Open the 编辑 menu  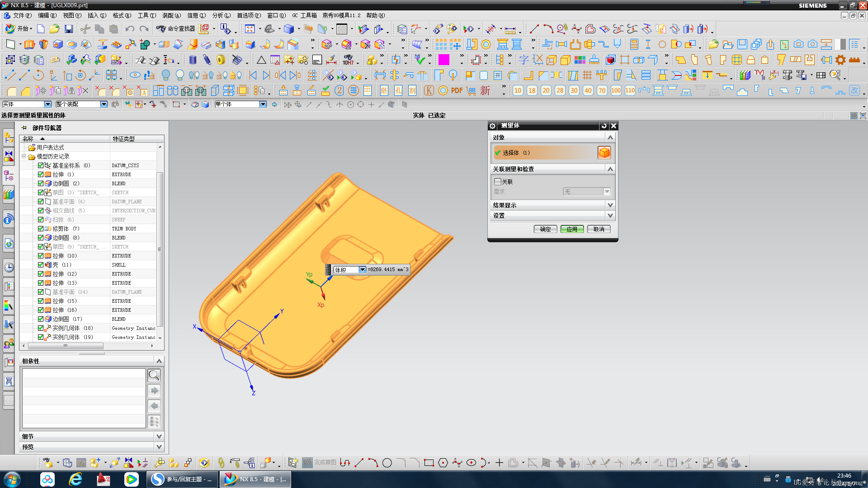pos(47,15)
